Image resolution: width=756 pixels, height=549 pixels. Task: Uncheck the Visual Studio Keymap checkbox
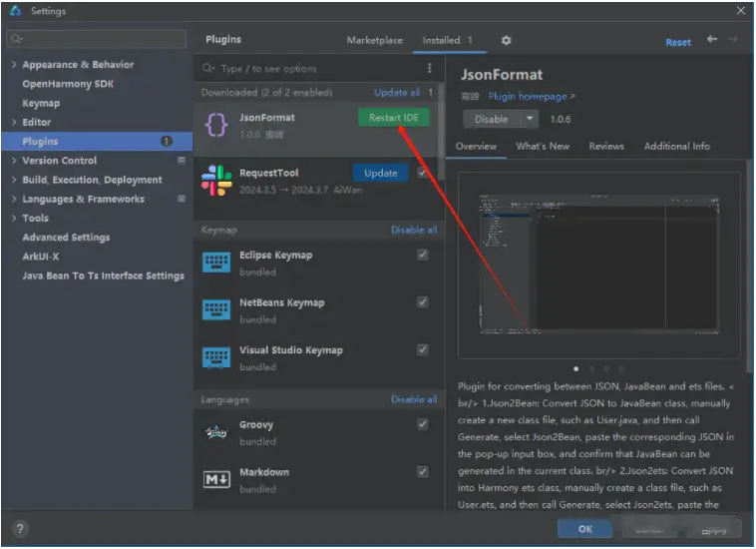(422, 349)
